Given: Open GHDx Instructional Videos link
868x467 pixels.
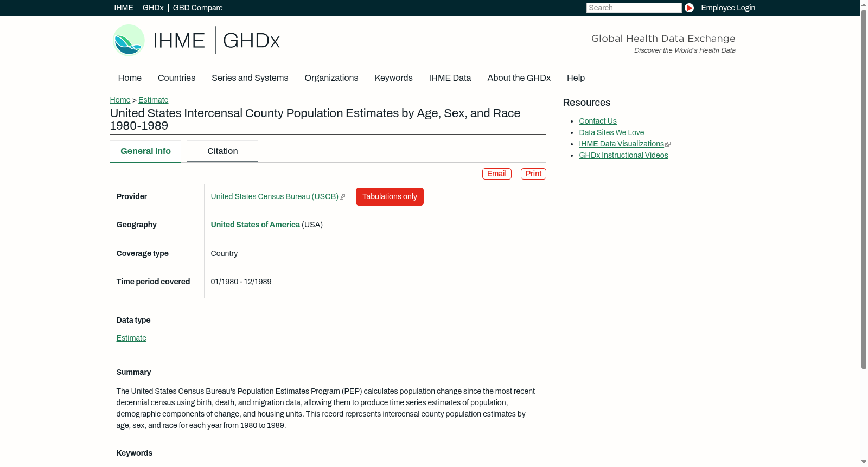Looking at the screenshot, I should coord(623,155).
